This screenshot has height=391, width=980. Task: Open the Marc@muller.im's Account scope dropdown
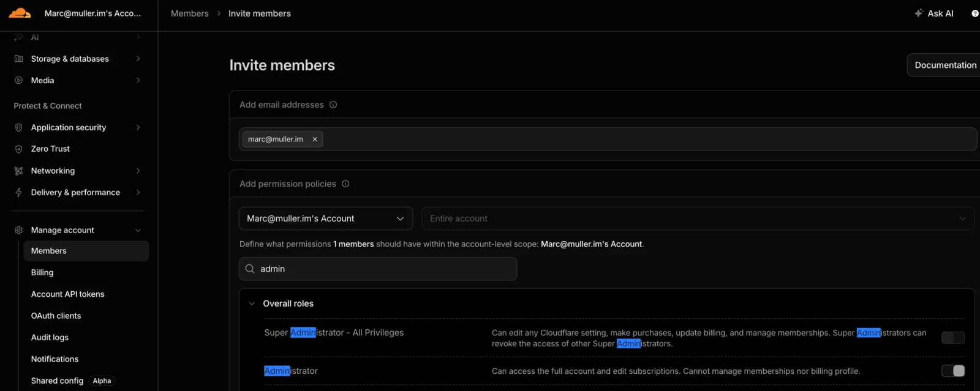coord(326,218)
